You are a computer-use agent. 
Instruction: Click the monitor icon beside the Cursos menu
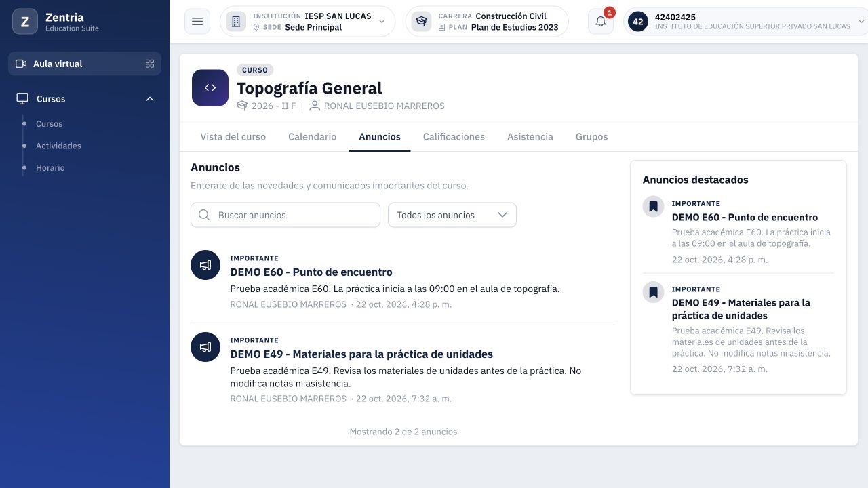tap(22, 99)
